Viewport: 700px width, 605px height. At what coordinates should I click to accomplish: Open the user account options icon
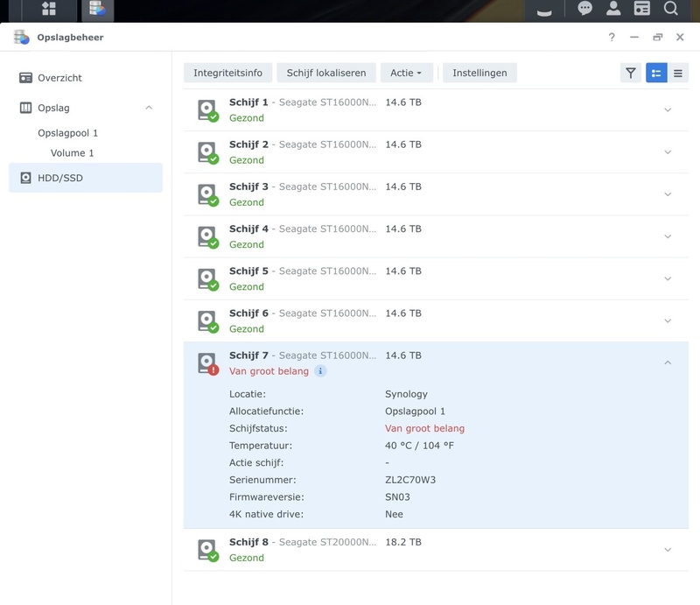(x=613, y=8)
